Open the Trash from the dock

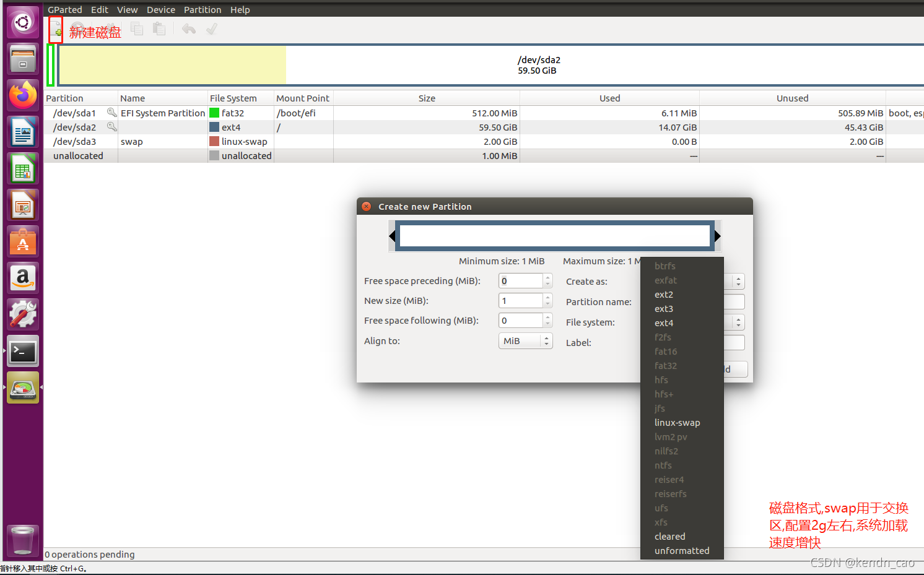pyautogui.click(x=23, y=540)
